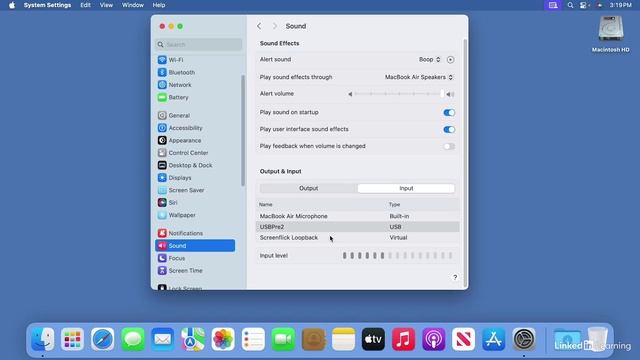Switch to the Input tab

(x=406, y=188)
